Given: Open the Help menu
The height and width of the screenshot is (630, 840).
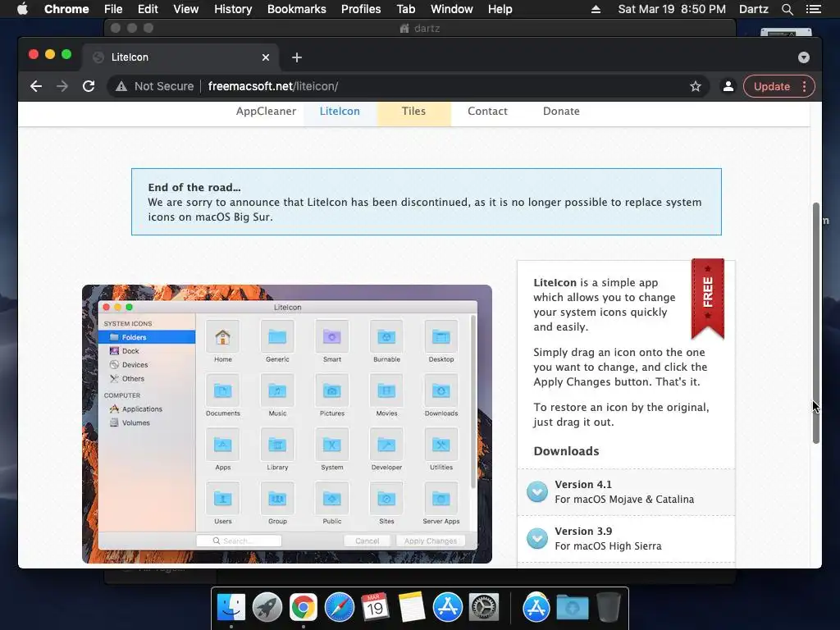Looking at the screenshot, I should 500,9.
